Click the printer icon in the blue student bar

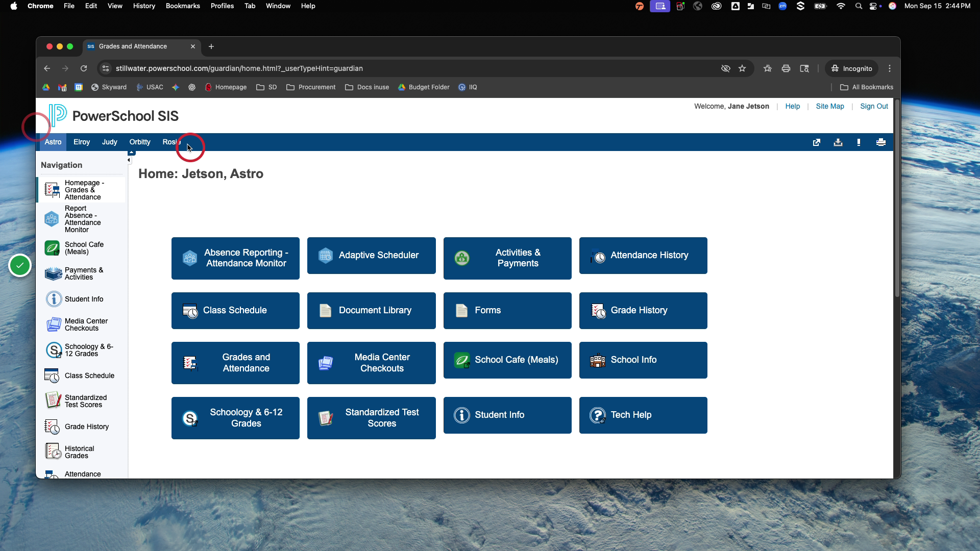881,142
